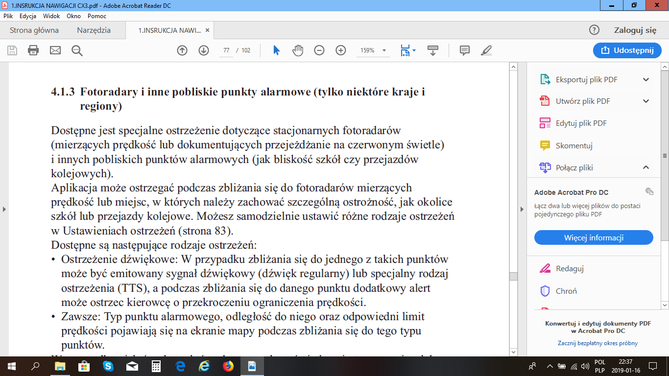Click the Więcej informacji button
Viewport: 669px width, 376px height.
tap(593, 238)
